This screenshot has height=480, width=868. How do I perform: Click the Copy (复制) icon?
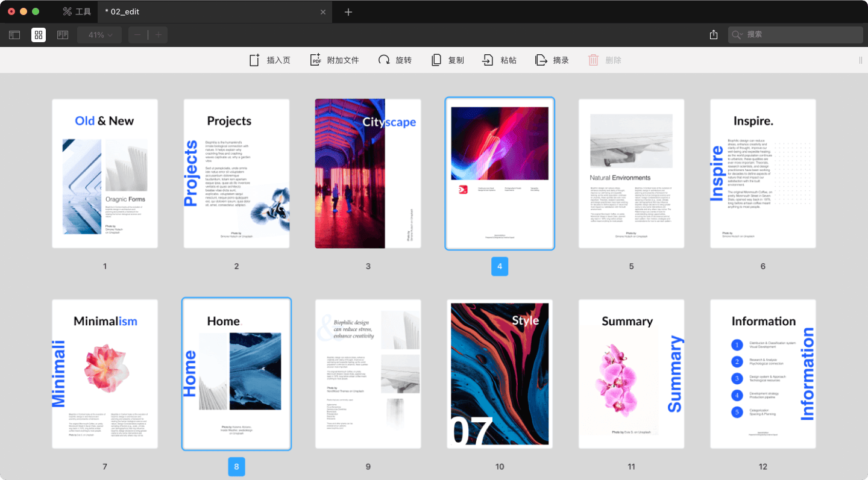pyautogui.click(x=436, y=60)
